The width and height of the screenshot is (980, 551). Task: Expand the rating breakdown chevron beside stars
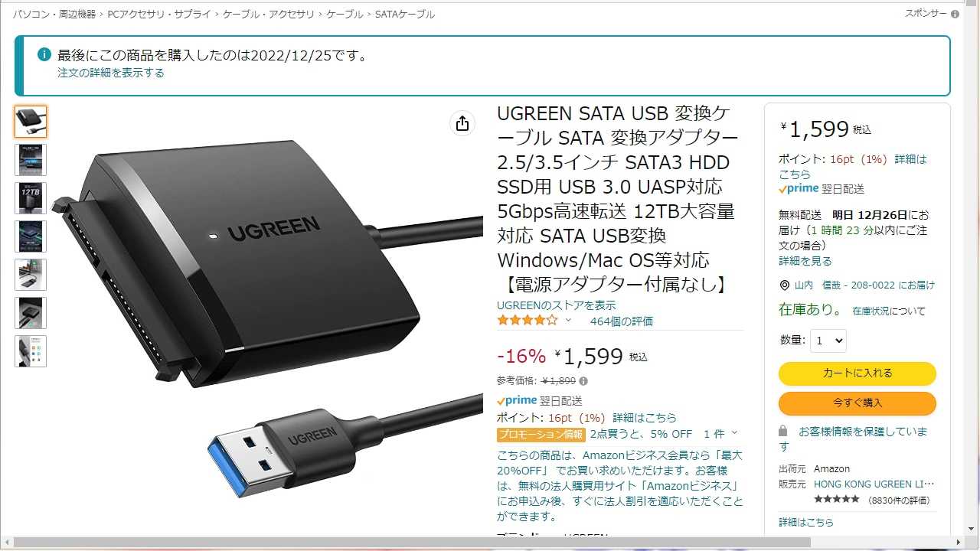[x=568, y=321]
